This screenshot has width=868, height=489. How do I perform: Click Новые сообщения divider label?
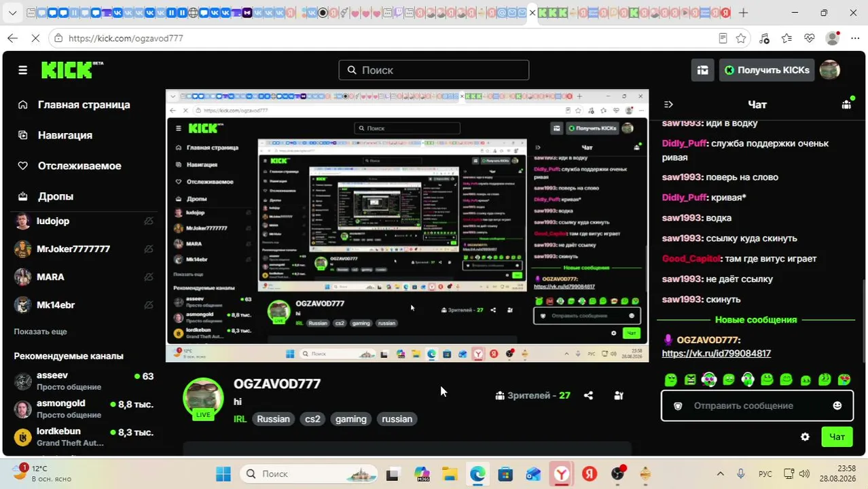pos(755,319)
